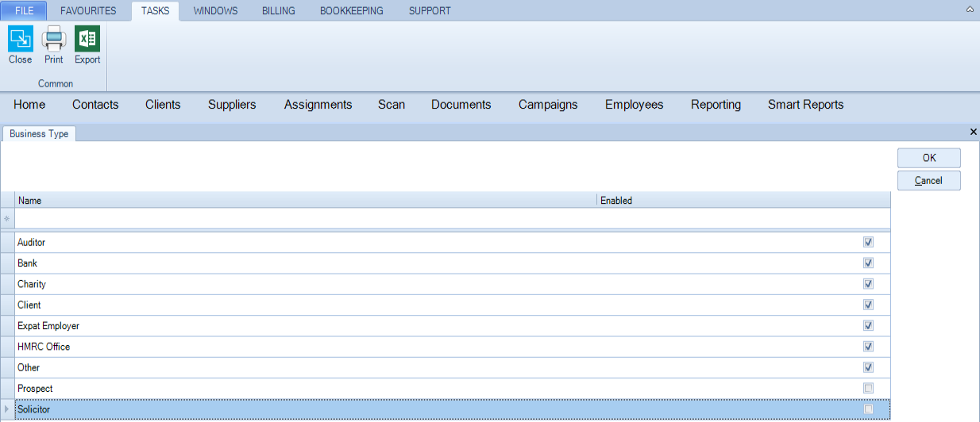
Task: Open the Contacts section
Action: (x=95, y=105)
